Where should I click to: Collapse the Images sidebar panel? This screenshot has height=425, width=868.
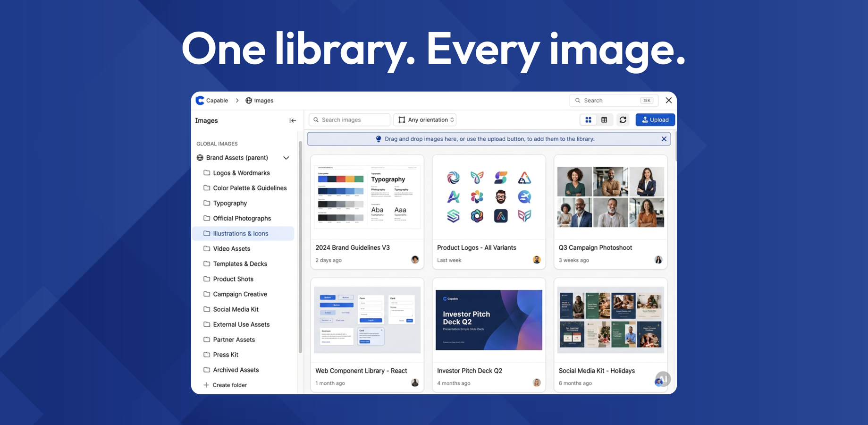293,120
